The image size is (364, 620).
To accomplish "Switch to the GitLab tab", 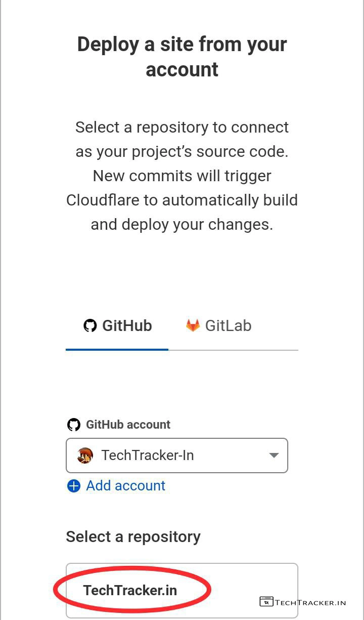I will pyautogui.click(x=219, y=326).
